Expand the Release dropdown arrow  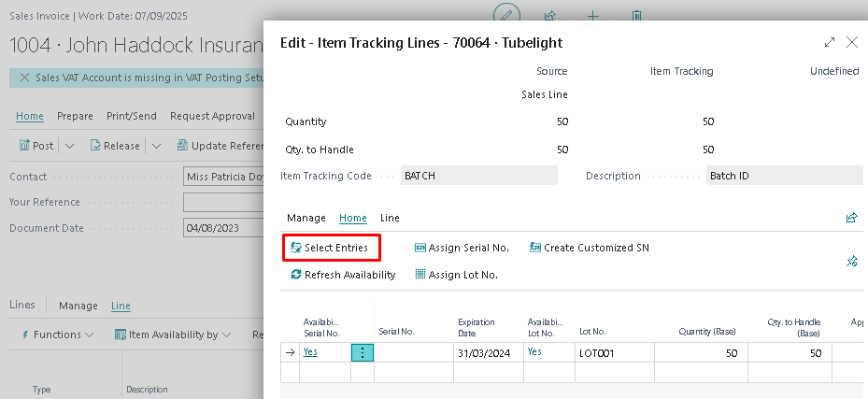(x=155, y=146)
